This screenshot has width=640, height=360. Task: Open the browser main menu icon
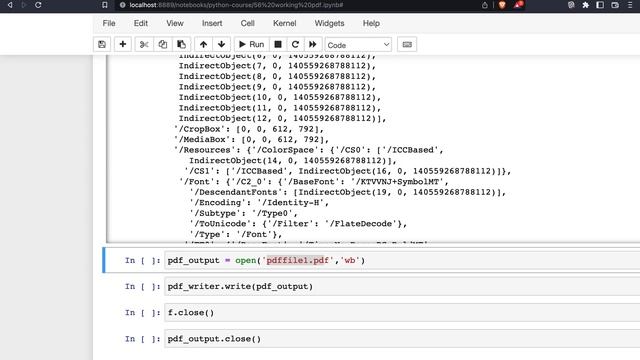tap(630, 5)
